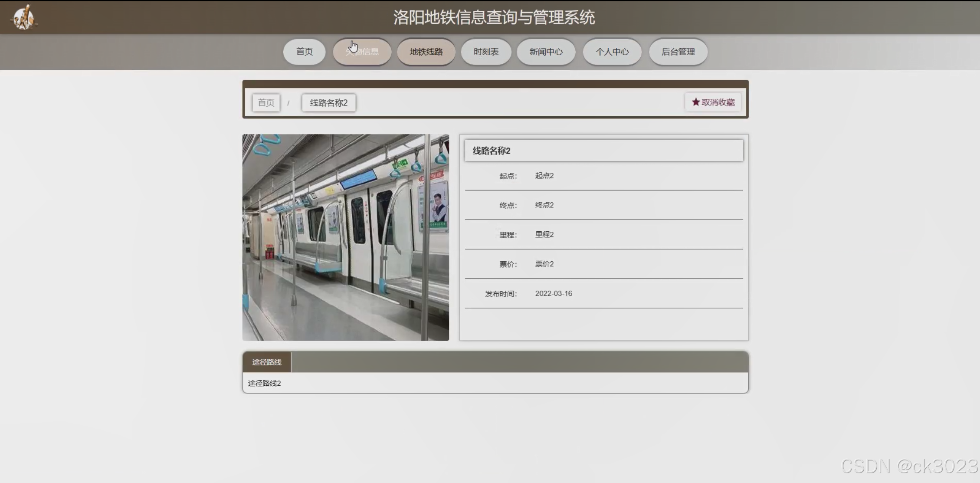
Task: Click the 里程2 value in the details
Action: click(x=544, y=234)
